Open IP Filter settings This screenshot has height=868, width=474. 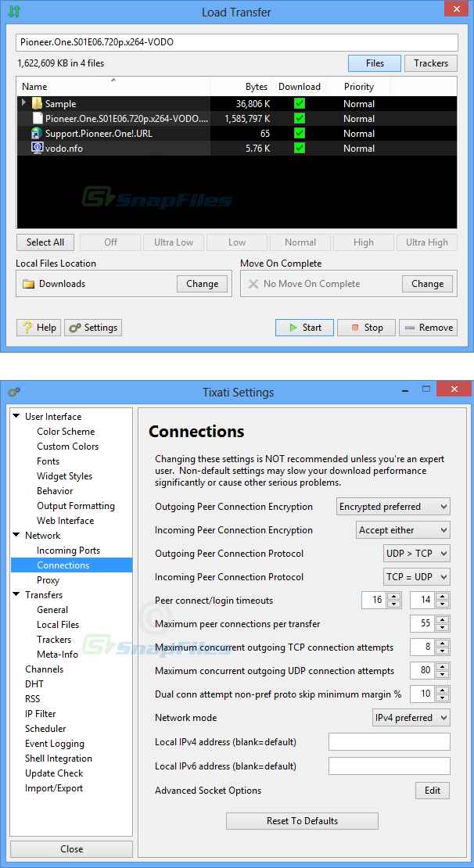point(41,713)
